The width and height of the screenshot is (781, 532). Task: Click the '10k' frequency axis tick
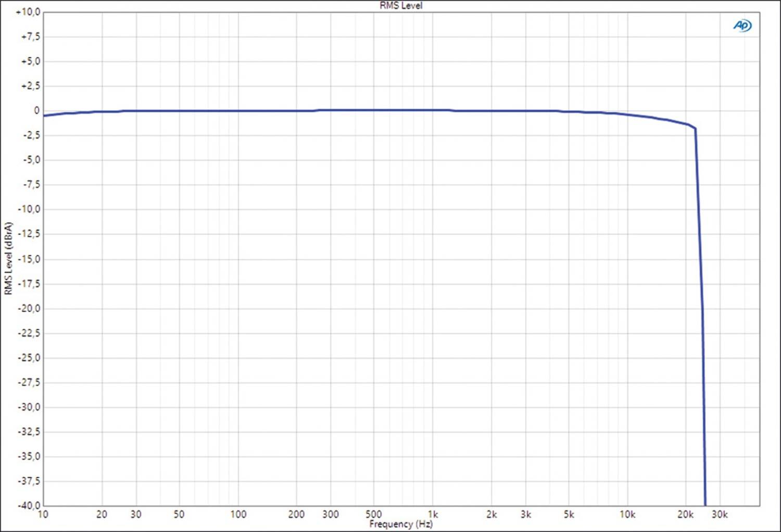pos(627,514)
